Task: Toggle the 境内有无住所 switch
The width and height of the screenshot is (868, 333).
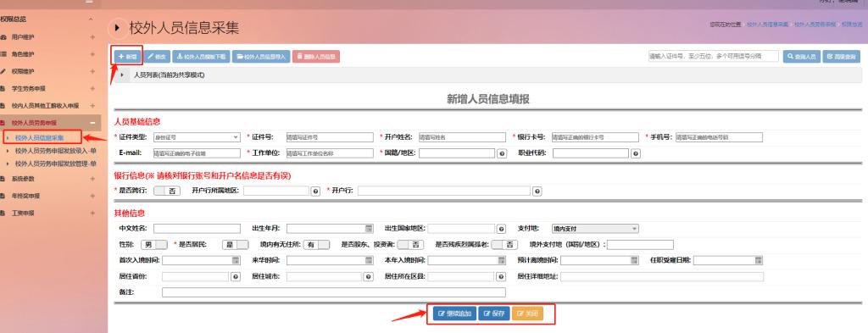Action: (317, 245)
